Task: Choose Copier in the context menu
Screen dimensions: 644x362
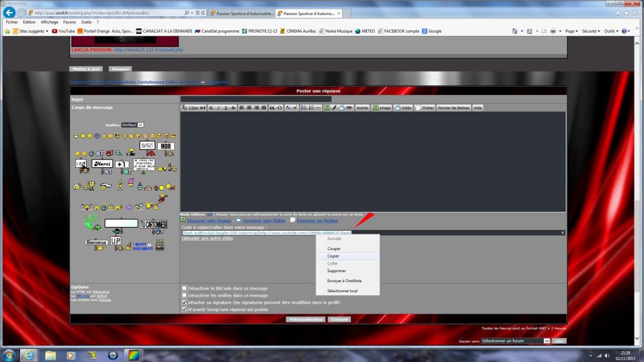Action: click(x=347, y=256)
